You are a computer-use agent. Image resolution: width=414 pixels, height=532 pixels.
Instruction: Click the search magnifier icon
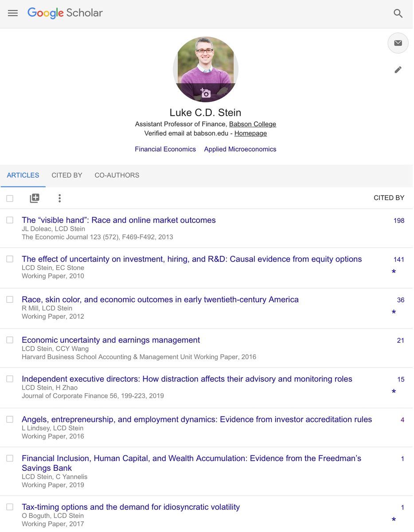coord(398,13)
